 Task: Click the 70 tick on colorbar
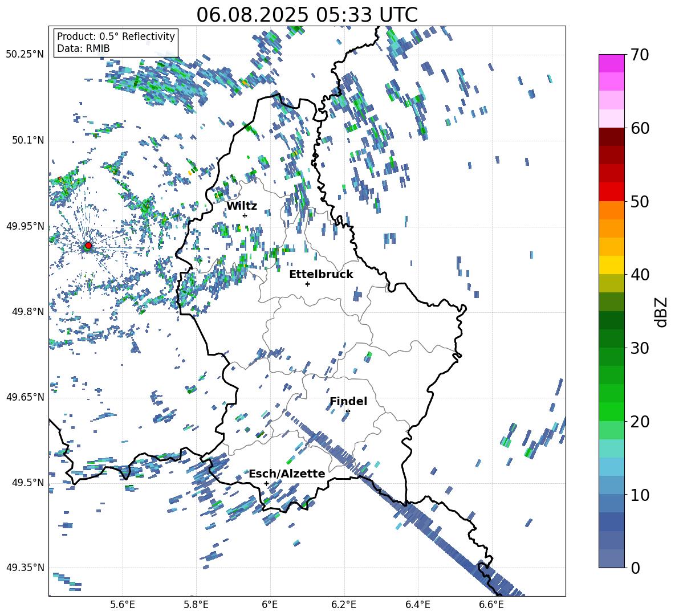click(639, 55)
